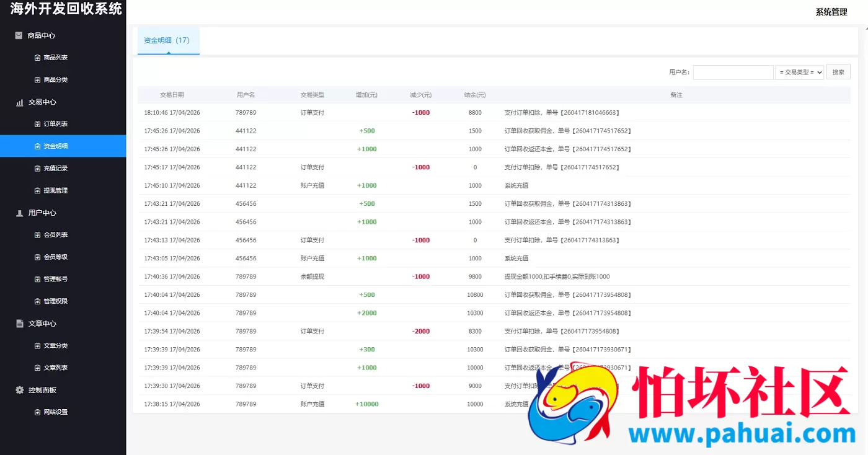Image resolution: width=868 pixels, height=455 pixels.
Task: Click the person icon of 用户中心
Action: point(19,213)
